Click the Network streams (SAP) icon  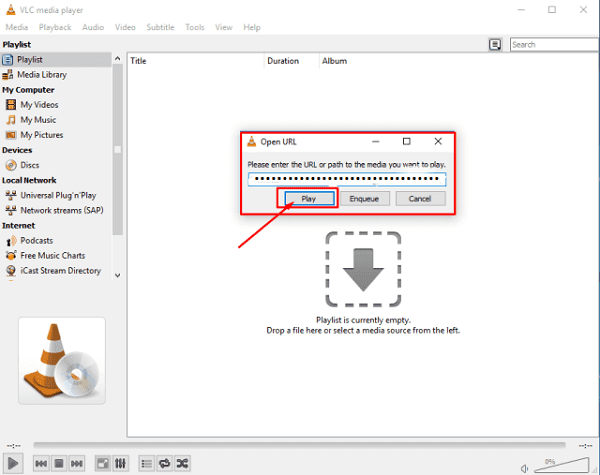click(x=11, y=210)
